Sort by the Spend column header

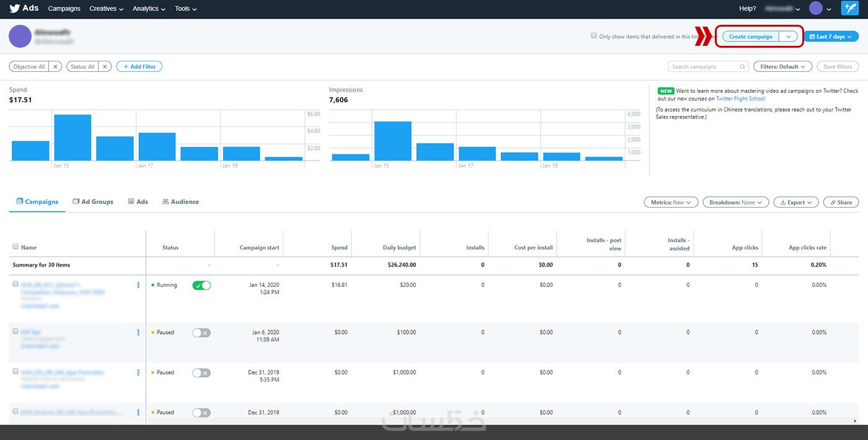click(x=339, y=248)
